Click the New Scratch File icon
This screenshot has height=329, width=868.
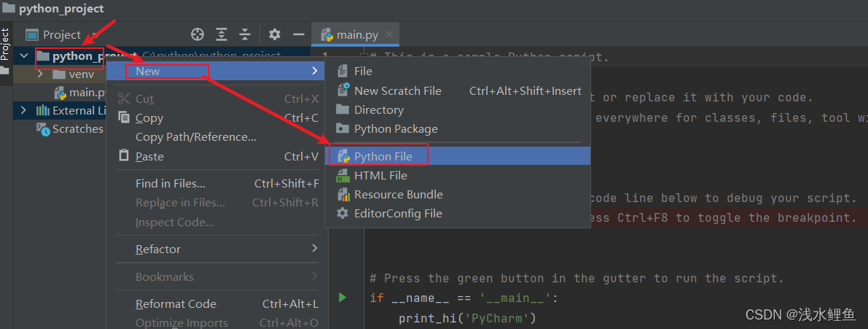[x=343, y=90]
